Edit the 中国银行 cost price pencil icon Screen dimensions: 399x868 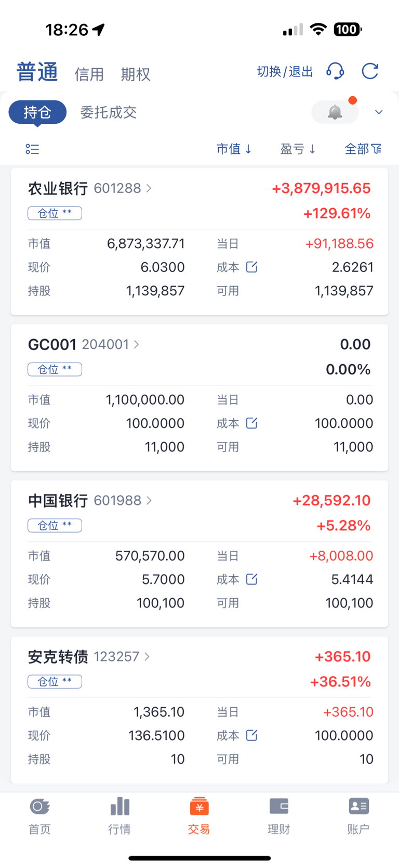click(252, 579)
